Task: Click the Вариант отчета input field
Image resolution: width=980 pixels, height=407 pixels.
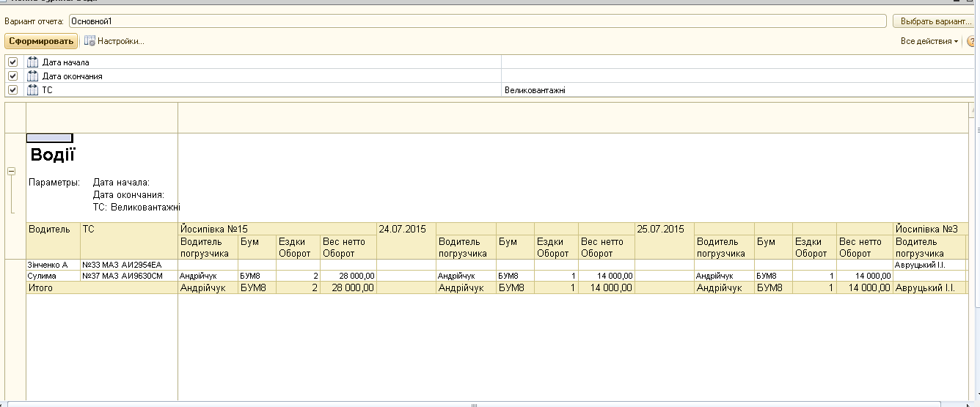Action: click(x=478, y=21)
